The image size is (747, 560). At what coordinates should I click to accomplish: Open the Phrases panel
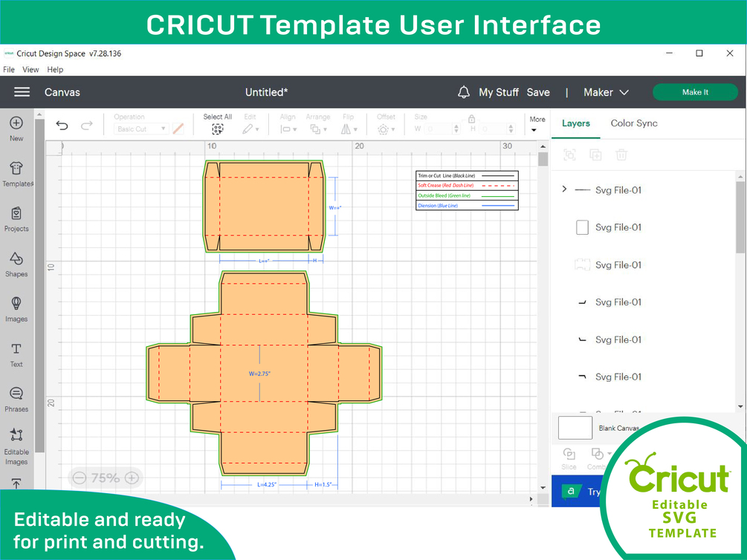point(16,400)
